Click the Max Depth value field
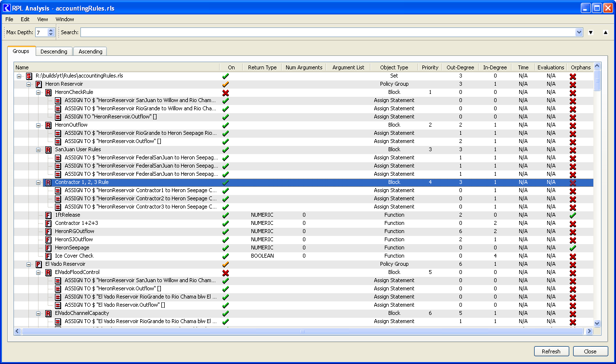616x364 pixels. pos(41,33)
